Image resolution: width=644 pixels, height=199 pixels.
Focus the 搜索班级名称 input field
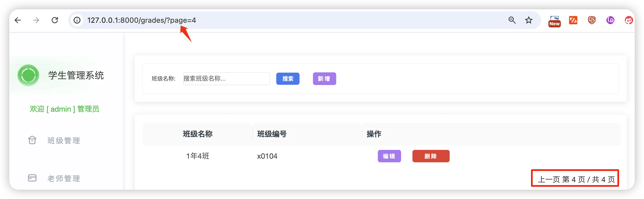[x=226, y=79]
